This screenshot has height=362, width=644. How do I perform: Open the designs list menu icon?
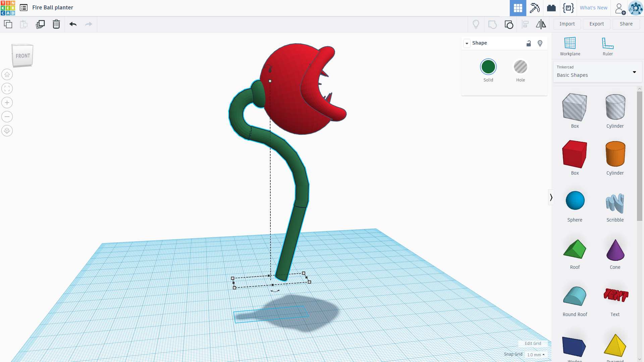point(23,8)
